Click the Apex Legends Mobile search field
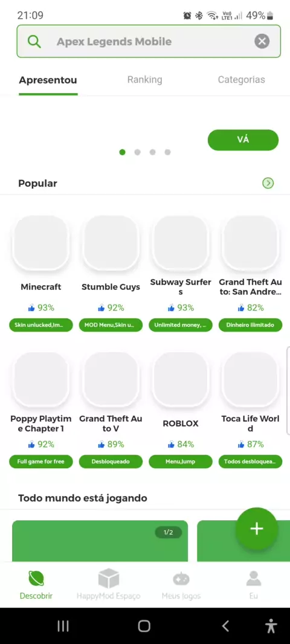290x644 pixels. tap(149, 42)
